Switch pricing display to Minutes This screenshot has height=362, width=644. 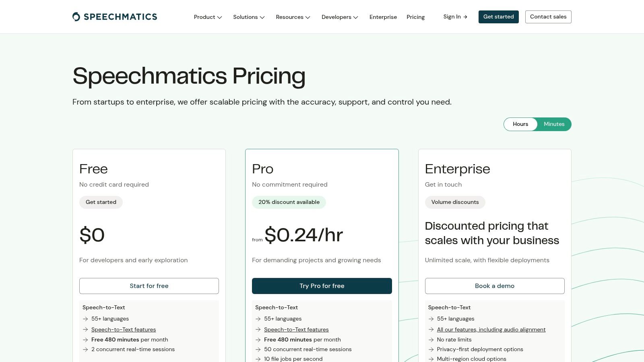554,124
